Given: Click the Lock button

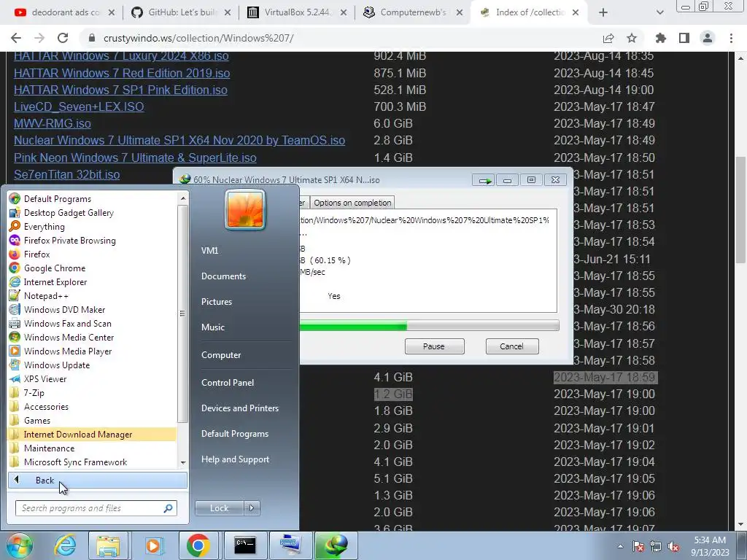Looking at the screenshot, I should pos(219,508).
